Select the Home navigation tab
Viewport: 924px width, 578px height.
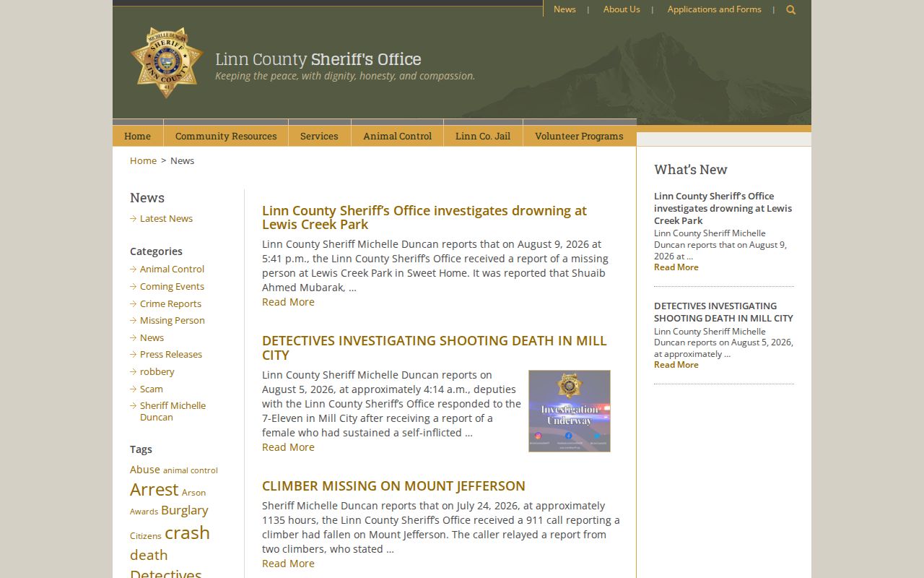click(138, 136)
